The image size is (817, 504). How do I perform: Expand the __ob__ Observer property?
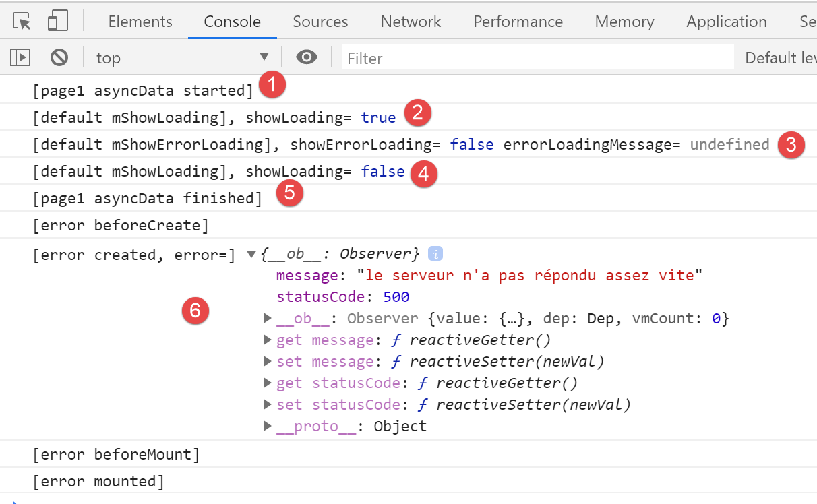268,318
